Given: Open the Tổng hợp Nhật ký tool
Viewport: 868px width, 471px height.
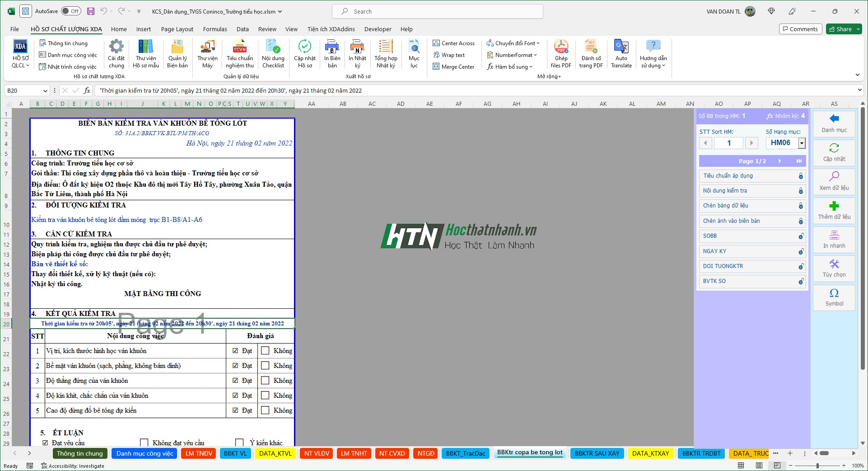Looking at the screenshot, I should [x=385, y=53].
